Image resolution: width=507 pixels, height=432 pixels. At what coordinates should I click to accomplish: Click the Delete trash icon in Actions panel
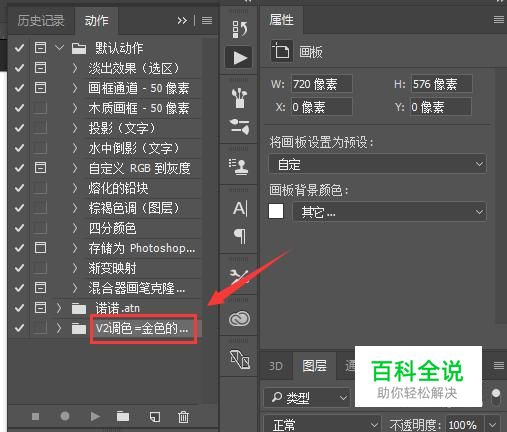pos(183,417)
